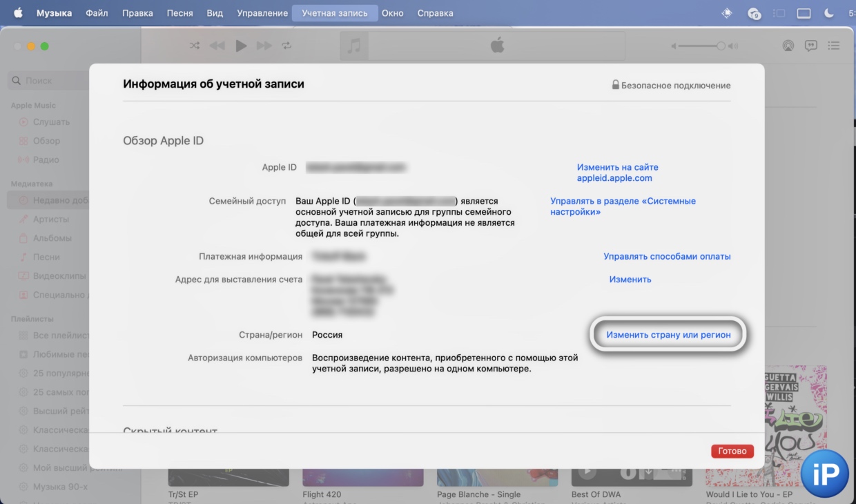
Task: Click the Управлять способами оплаты link
Action: [667, 256]
